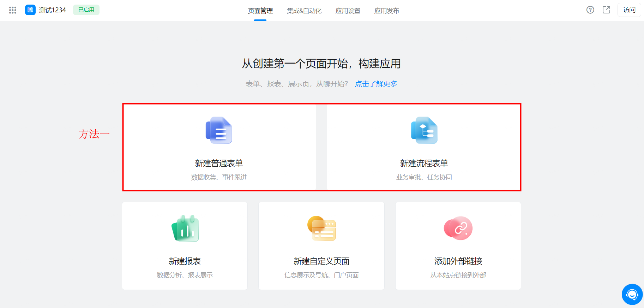Choose the 新建自定义页面 card title
Screen dimensions: 644x308
[321, 261]
